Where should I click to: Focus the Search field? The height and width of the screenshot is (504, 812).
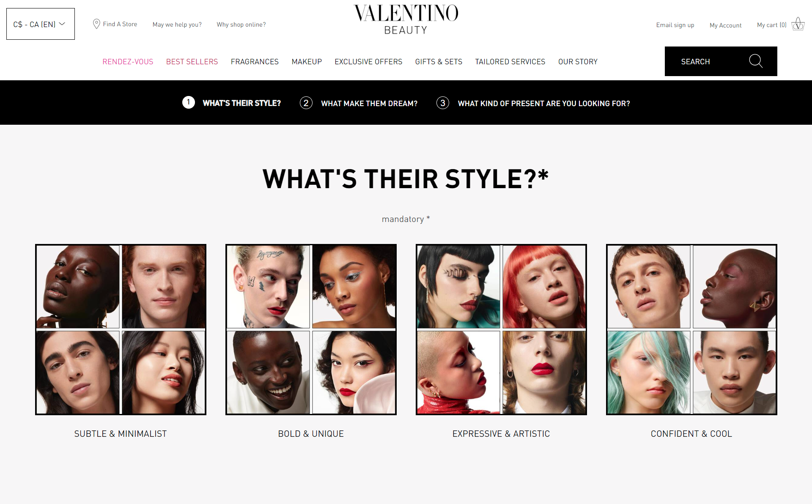click(x=721, y=61)
